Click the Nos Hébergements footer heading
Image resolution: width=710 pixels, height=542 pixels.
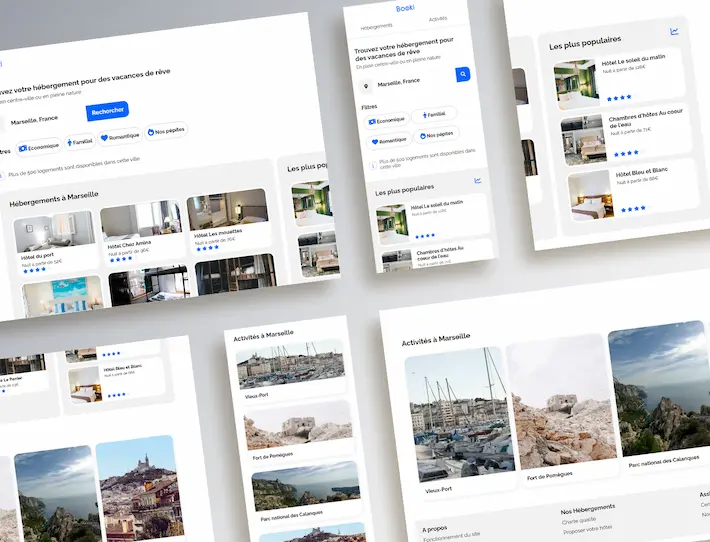588,509
